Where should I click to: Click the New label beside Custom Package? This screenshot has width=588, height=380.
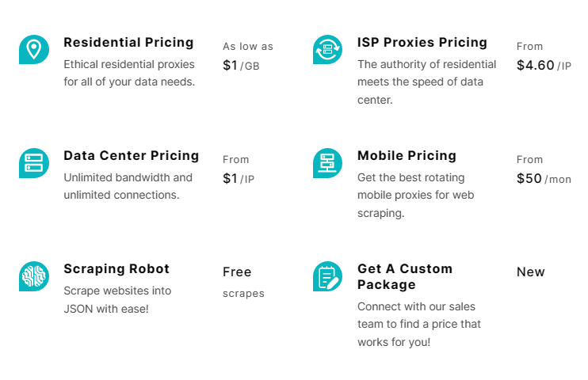tap(531, 272)
